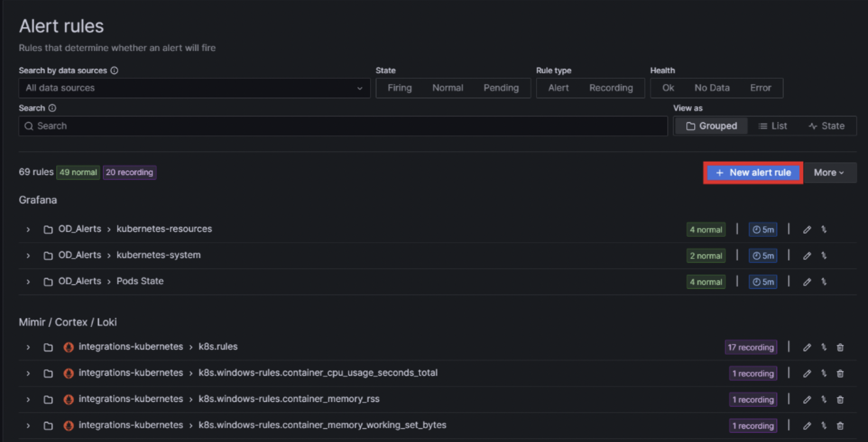Click the 2 normal badge on kubernetes-system

click(706, 256)
